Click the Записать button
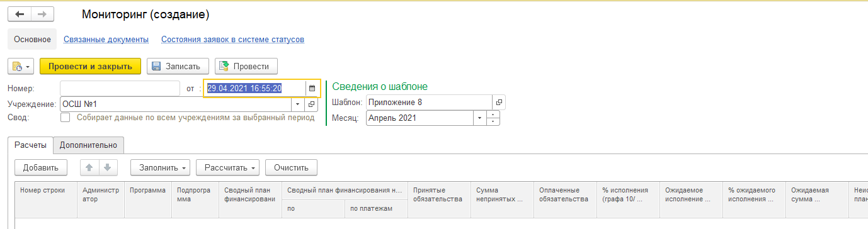This screenshot has width=868, height=229. point(177,66)
